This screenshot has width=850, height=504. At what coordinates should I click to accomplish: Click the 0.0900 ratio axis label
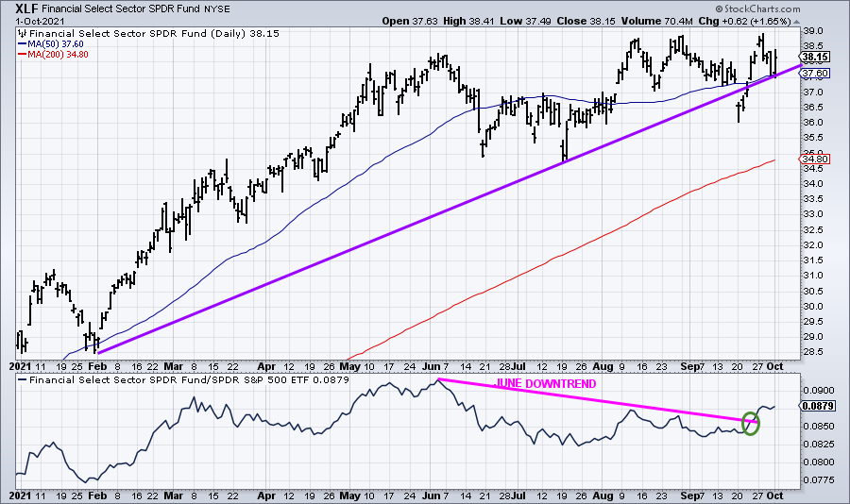[819, 390]
